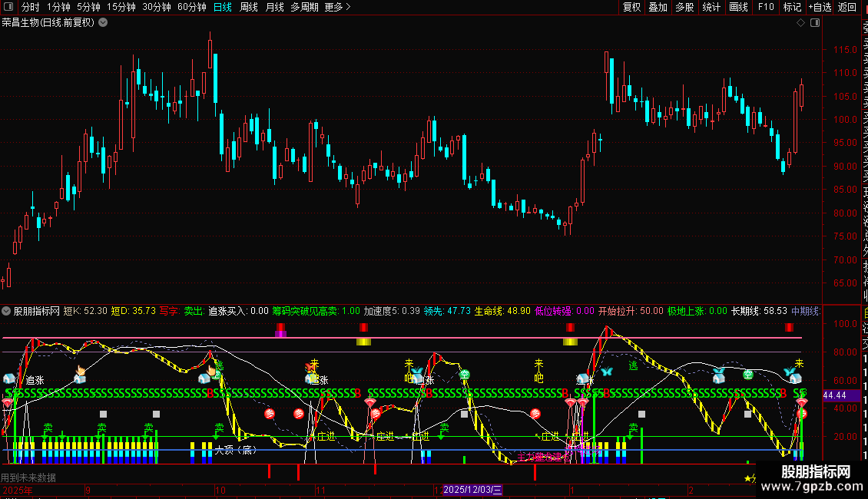
Task: Click the 短K: 52.30 value
Action: [x=85, y=311]
